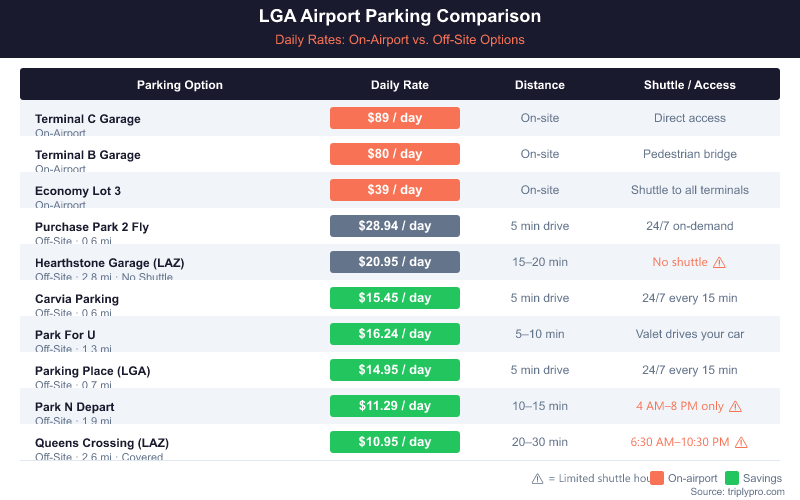
Task: Select the Shuttle / Access column header
Action: (690, 85)
